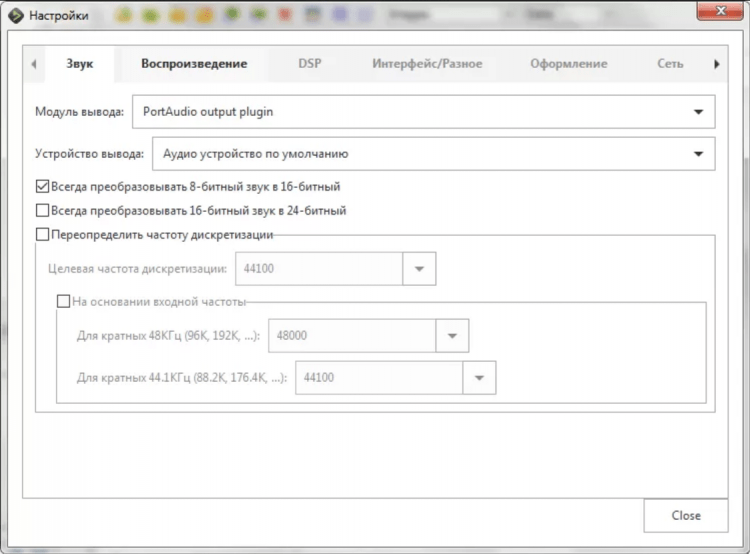Open the Для кратных 48КГц dropdown arrow
The width and height of the screenshot is (750, 554).
coord(452,336)
